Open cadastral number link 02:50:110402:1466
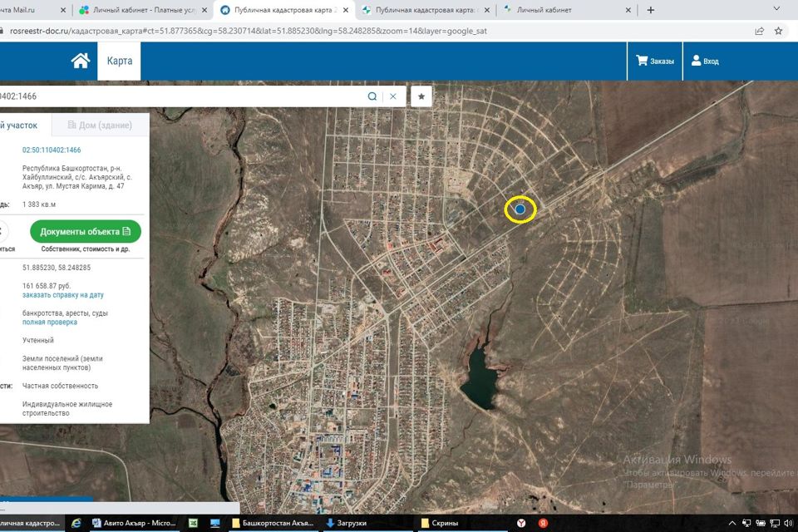Viewport: 798px width, 532px height. (52, 150)
